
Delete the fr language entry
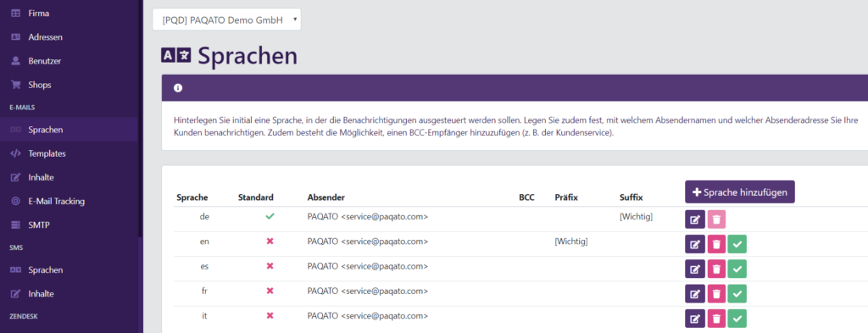tap(716, 294)
